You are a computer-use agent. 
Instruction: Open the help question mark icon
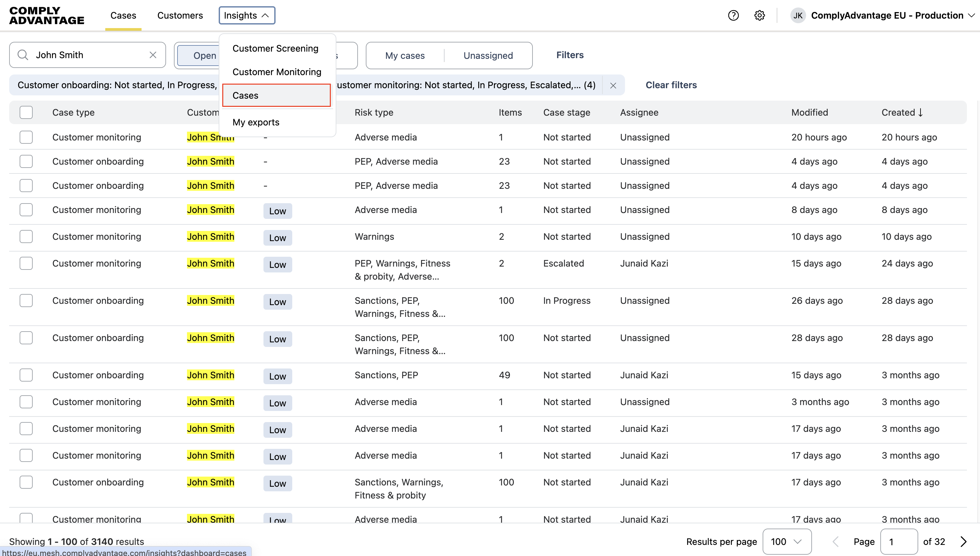pyautogui.click(x=733, y=15)
